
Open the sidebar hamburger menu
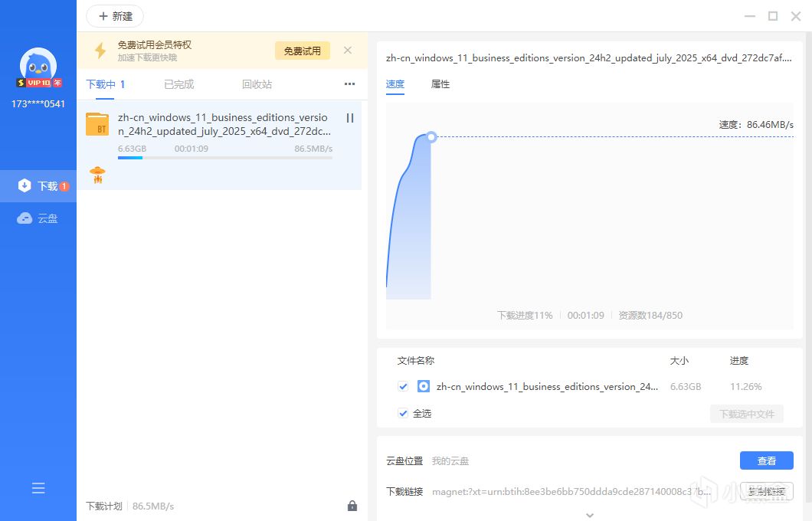[x=38, y=488]
